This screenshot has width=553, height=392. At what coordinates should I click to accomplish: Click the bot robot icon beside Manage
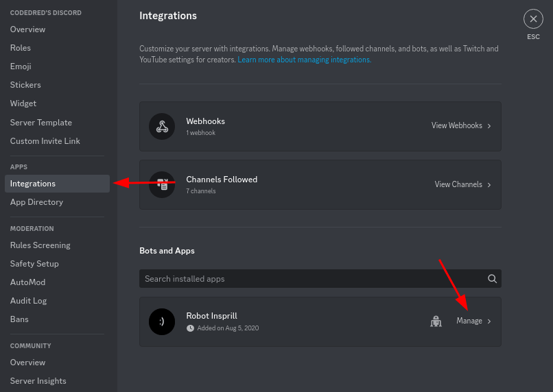point(436,321)
